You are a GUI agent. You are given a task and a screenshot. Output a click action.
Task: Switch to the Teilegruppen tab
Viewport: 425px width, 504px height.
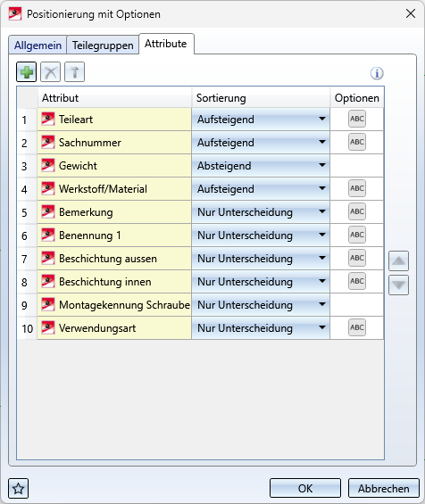pos(103,45)
